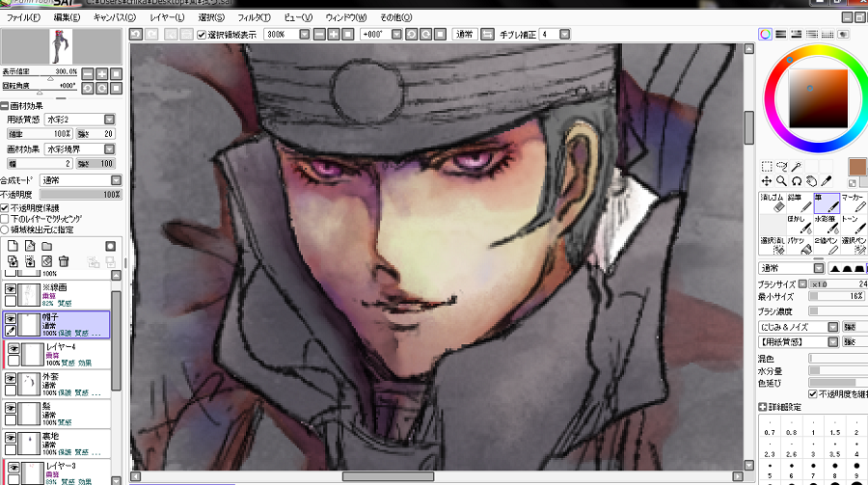Enable 下のレイヤーでクリッピング checkbox
Image resolution: width=868 pixels, height=485 pixels.
tap(5, 219)
